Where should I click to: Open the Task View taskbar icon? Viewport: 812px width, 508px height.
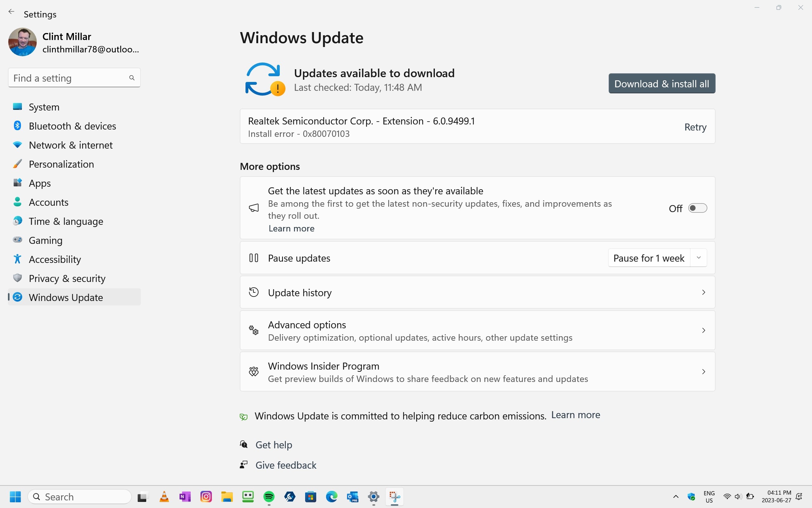coord(142,496)
